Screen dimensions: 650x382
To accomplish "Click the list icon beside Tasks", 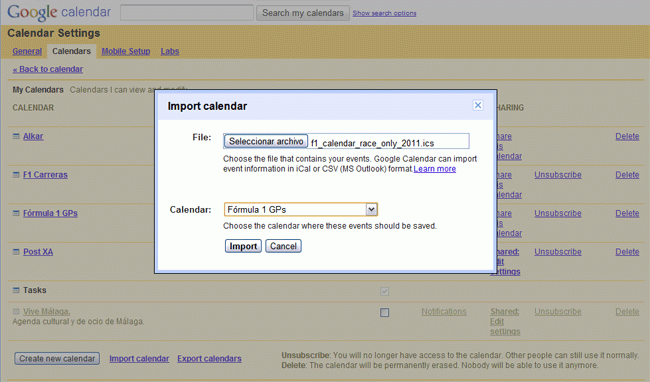I will point(16,290).
